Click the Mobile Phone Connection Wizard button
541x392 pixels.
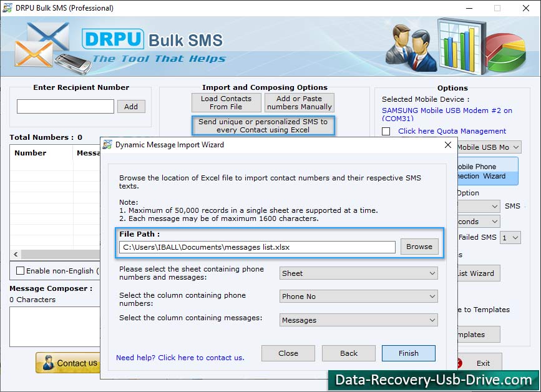pyautogui.click(x=488, y=171)
